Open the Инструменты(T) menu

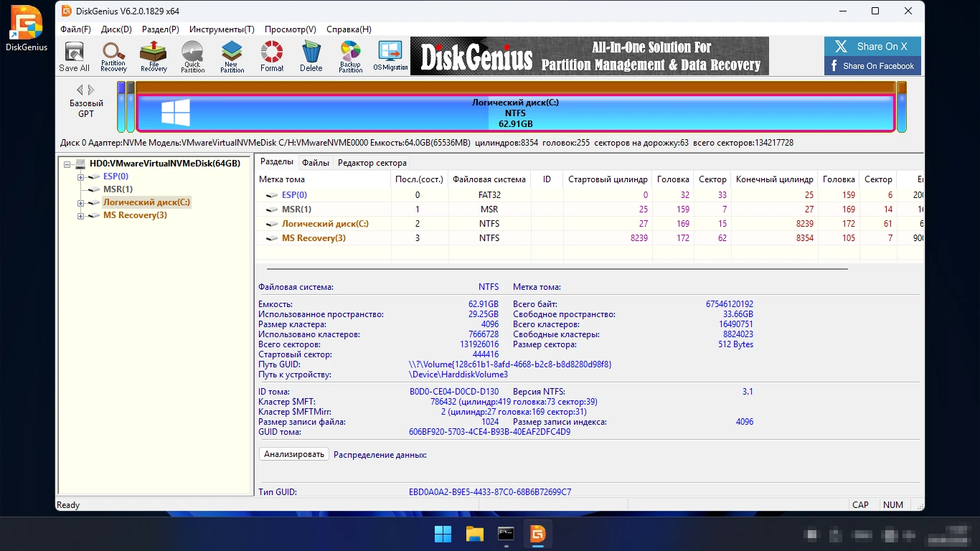point(222,29)
